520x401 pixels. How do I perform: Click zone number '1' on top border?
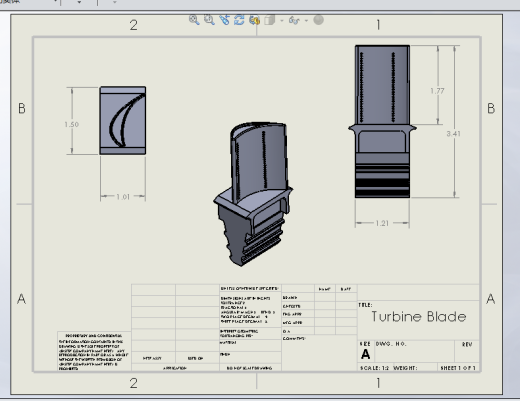[378, 25]
